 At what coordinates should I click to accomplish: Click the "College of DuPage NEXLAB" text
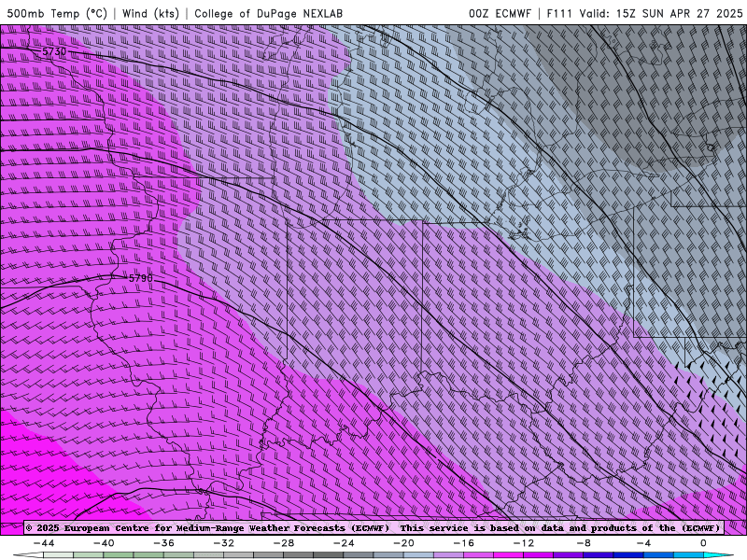coord(268,13)
